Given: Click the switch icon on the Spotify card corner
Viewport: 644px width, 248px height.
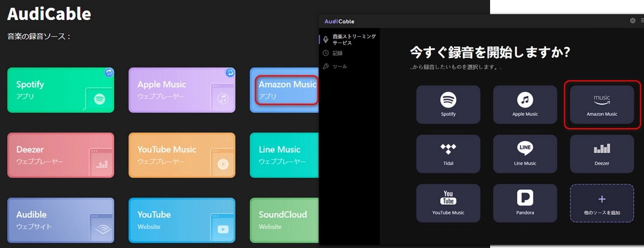Looking at the screenshot, I should [109, 73].
